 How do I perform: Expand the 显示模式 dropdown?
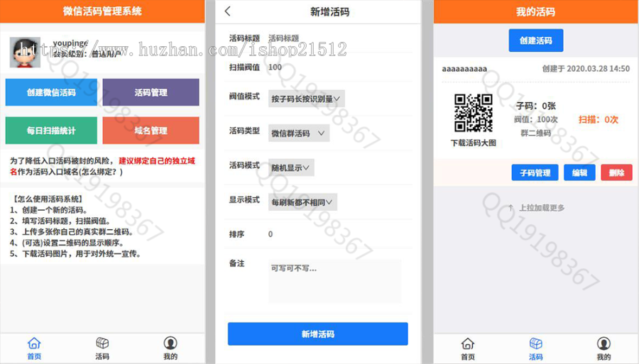click(302, 202)
